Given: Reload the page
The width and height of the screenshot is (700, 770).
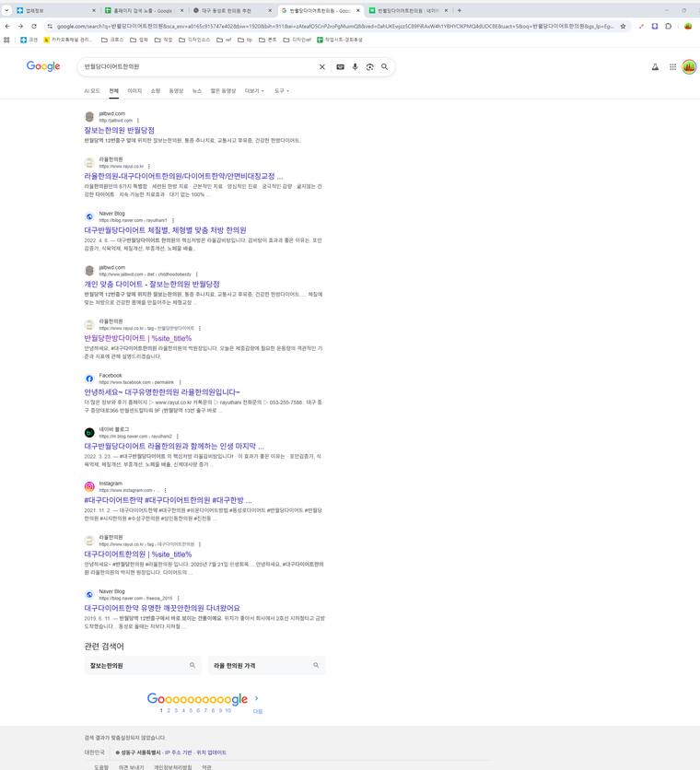Looking at the screenshot, I should [x=34, y=26].
